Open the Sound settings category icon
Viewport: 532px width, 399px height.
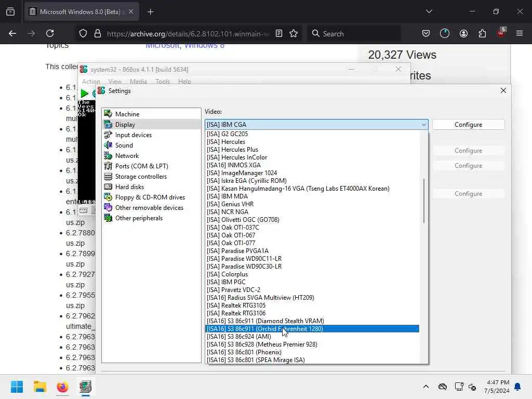coord(108,145)
